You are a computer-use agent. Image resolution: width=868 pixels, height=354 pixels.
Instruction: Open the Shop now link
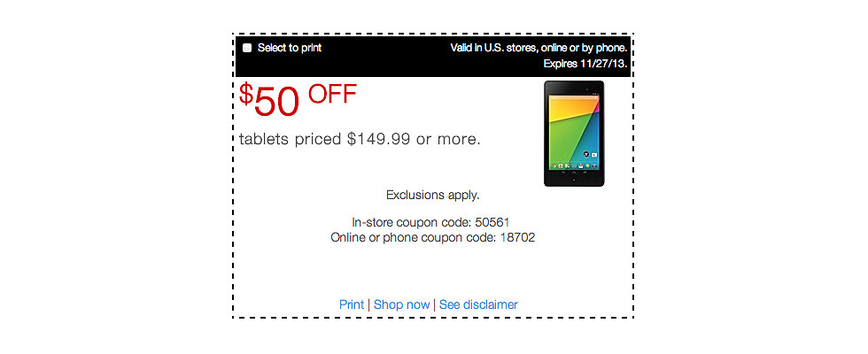401,304
